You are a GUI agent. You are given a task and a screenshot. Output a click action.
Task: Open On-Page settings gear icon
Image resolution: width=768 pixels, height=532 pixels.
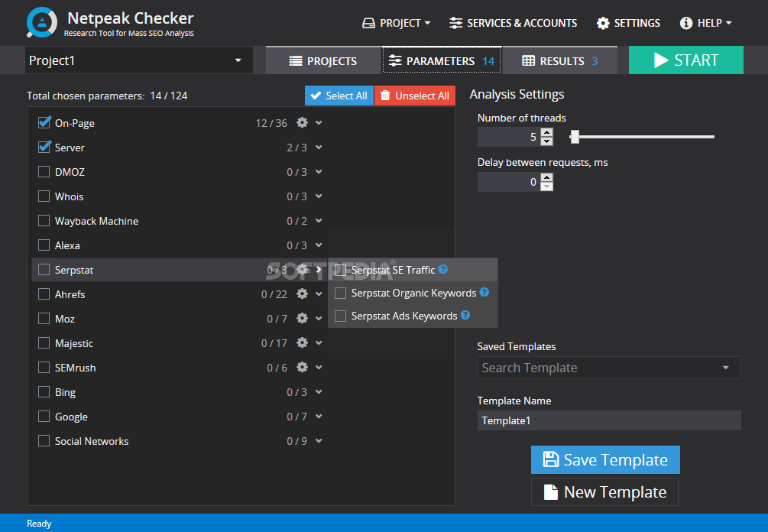[302, 122]
